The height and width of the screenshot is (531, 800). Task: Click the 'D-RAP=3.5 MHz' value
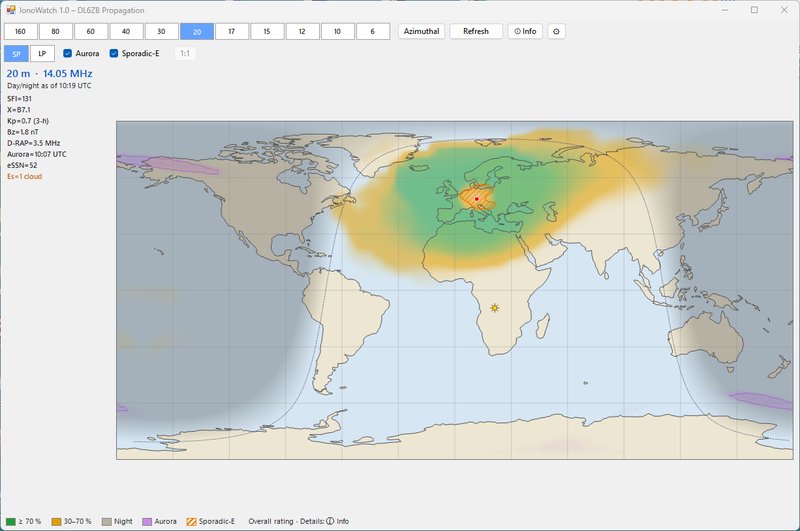coord(34,143)
